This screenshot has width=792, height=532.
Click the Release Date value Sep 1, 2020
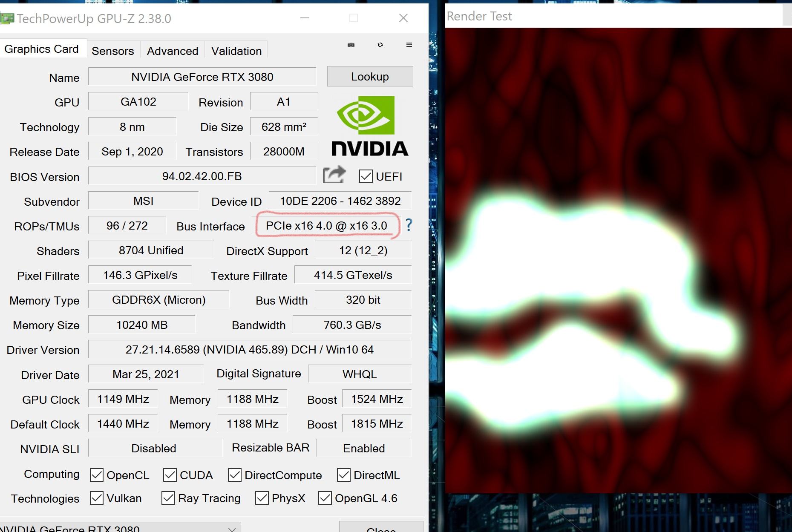pos(132,152)
